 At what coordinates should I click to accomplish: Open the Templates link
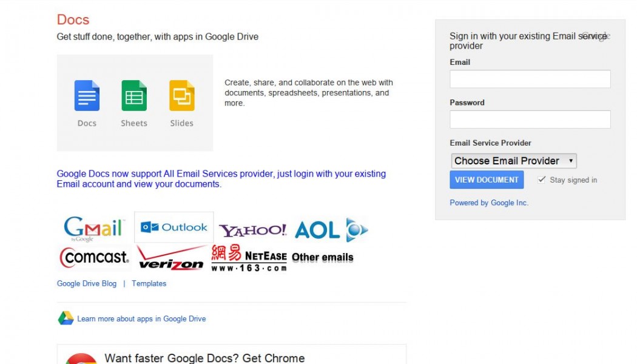149,283
